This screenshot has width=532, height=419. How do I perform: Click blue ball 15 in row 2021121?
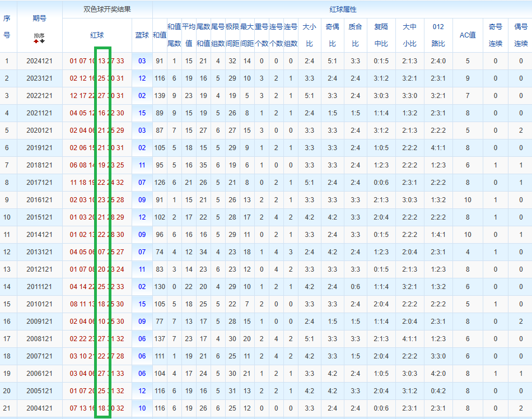[x=142, y=113]
